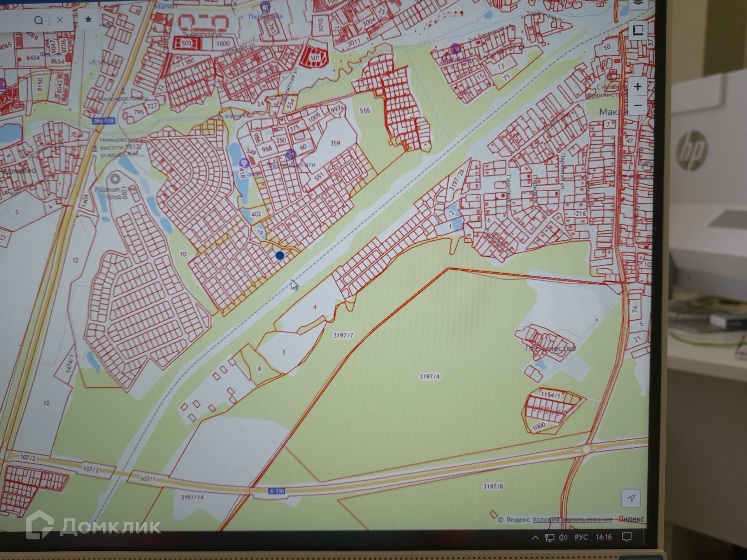Activate the ruler measurement tool
This screenshot has height=560, width=747.
(638, 31)
